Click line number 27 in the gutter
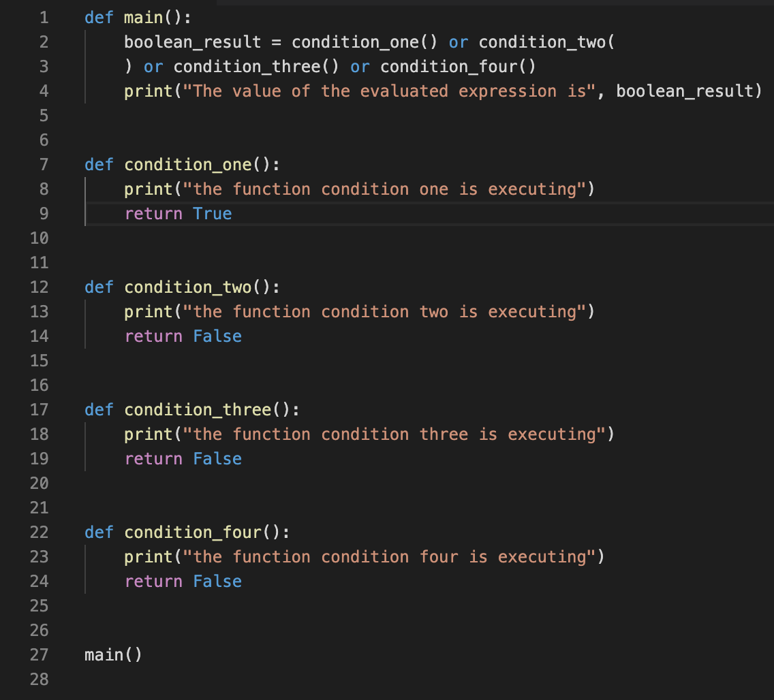Image resolution: width=774 pixels, height=700 pixels. tap(40, 655)
